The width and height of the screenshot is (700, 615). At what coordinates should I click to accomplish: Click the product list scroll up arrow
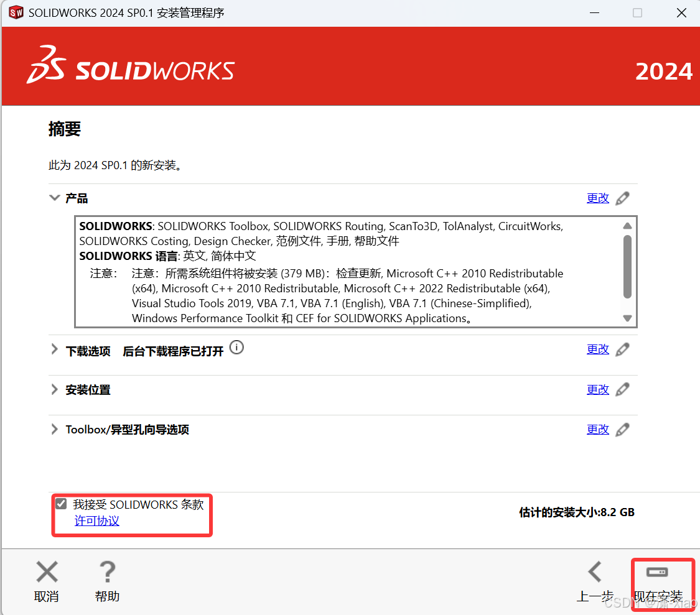(x=627, y=226)
